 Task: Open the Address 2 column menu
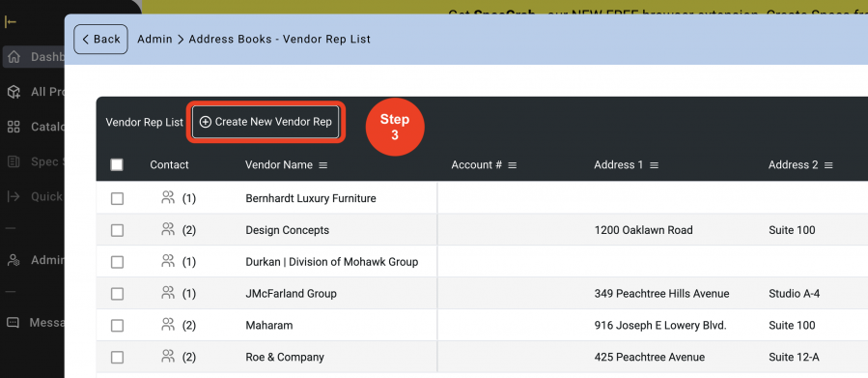(x=828, y=165)
